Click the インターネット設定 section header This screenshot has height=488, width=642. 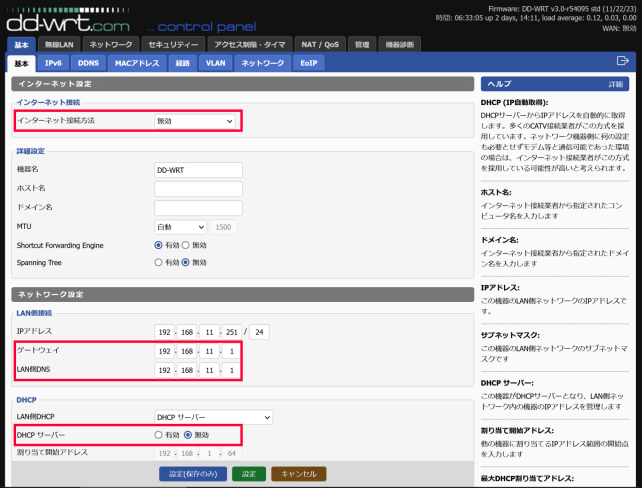[242, 84]
